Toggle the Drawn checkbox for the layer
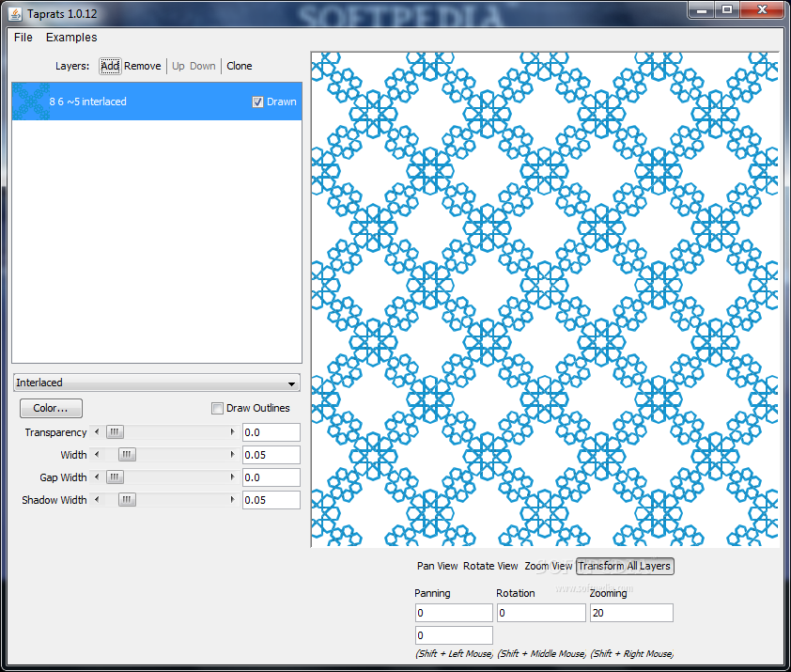This screenshot has height=672, width=791. click(257, 102)
